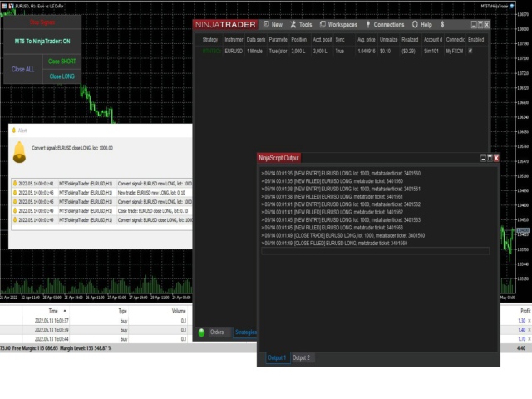Screen dimensions: 532x399
Task: Select the 2022.05.13 16:01:37 buy trade row
Action: [96, 321]
